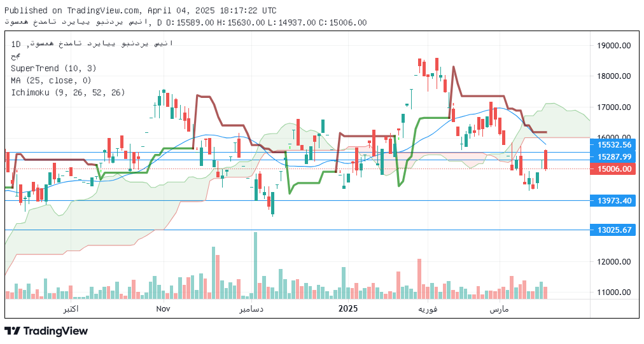Click the 18000.00 price axis value

(x=614, y=76)
